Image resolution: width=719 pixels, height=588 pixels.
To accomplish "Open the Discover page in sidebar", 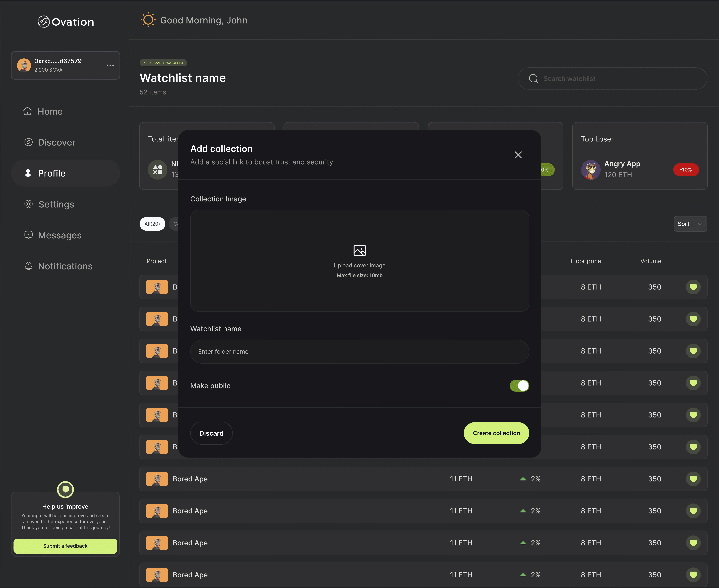I will click(57, 142).
